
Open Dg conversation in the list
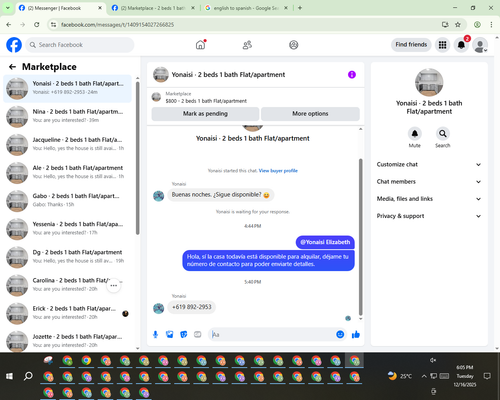click(68, 257)
